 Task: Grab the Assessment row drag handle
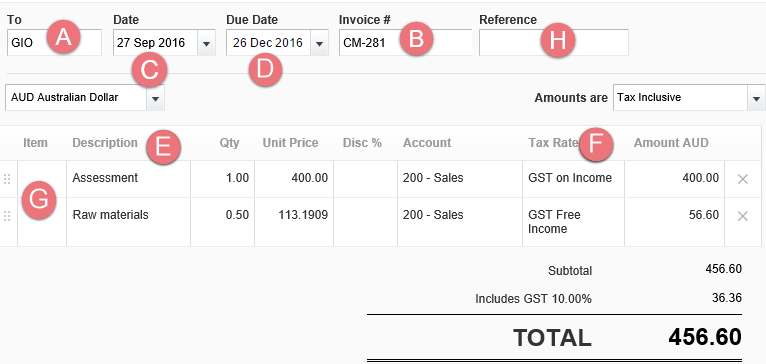pos(7,179)
